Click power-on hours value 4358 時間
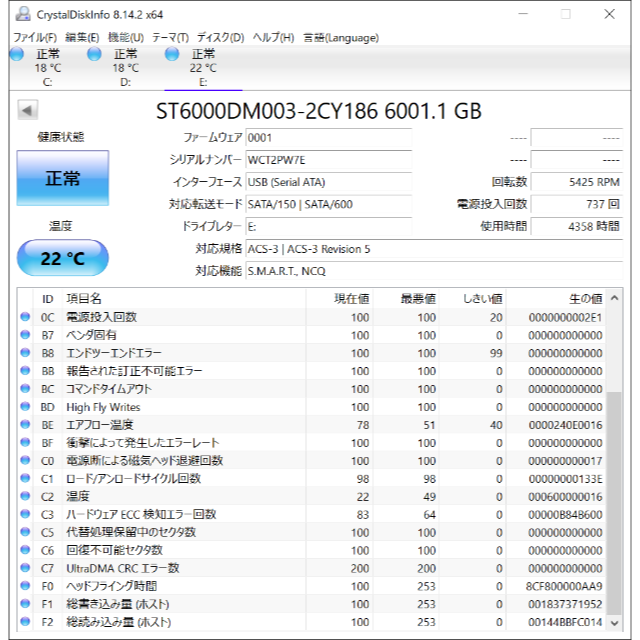Image resolution: width=640 pixels, height=640 pixels. tap(577, 227)
